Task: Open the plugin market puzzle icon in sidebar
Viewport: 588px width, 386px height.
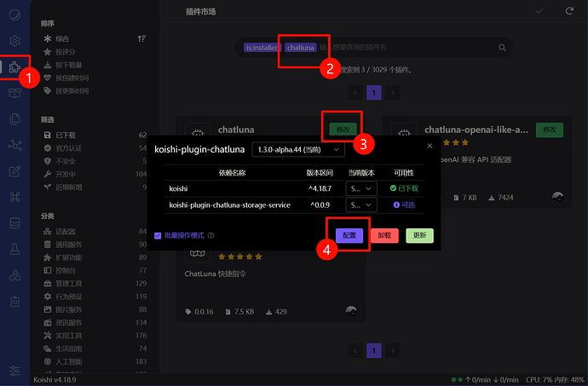Action: point(14,66)
